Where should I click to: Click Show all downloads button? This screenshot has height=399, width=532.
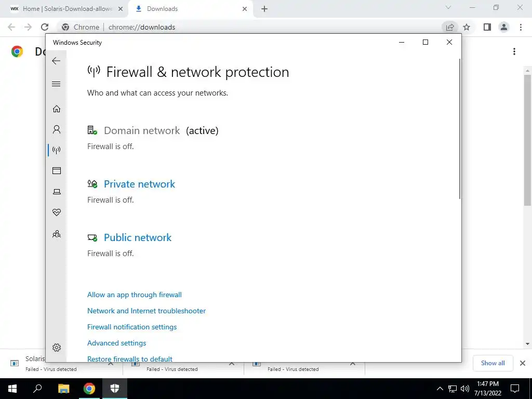(493, 363)
